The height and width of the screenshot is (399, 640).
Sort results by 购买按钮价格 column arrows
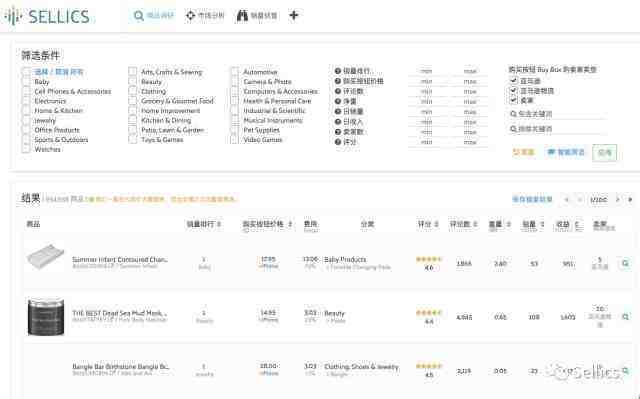(290, 224)
